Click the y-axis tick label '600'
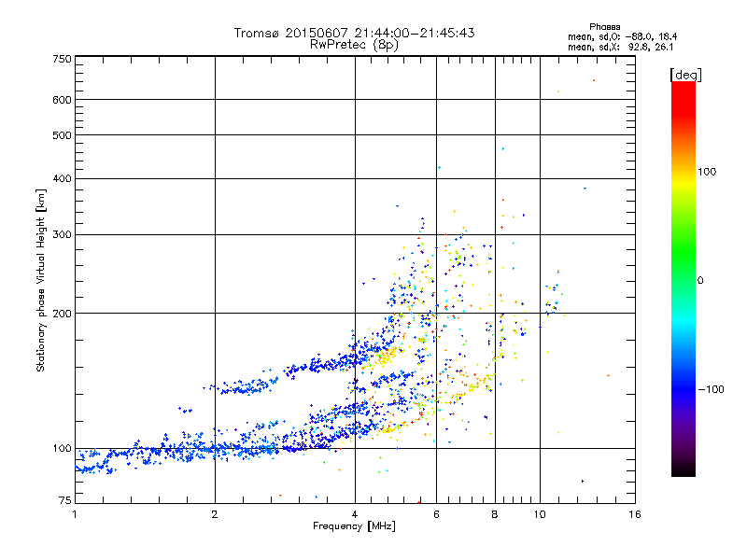Screen dimensions: 747x560 pyautogui.click(x=62, y=100)
